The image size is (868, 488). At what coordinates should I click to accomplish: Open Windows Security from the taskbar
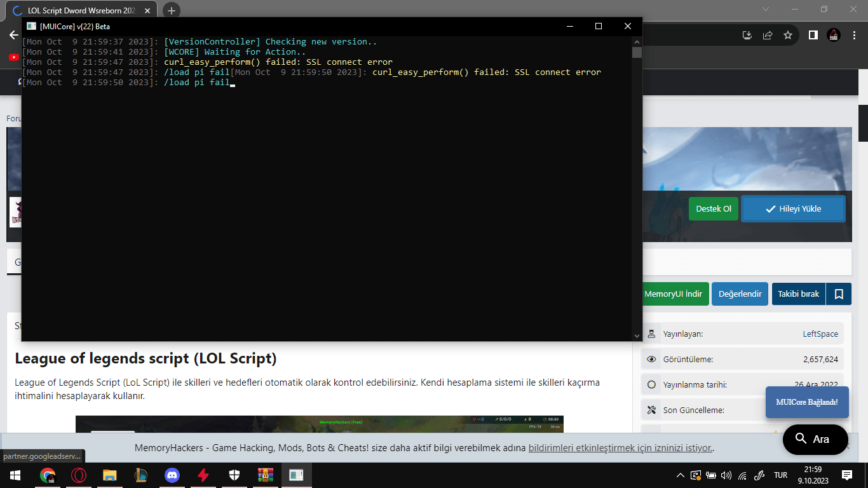(234, 475)
